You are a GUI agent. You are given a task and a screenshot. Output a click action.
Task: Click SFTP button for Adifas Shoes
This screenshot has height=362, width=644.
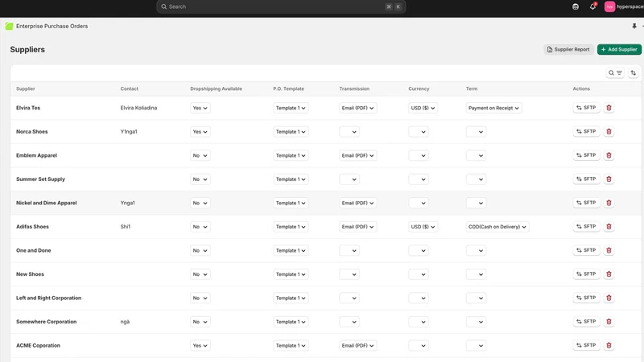click(x=586, y=227)
